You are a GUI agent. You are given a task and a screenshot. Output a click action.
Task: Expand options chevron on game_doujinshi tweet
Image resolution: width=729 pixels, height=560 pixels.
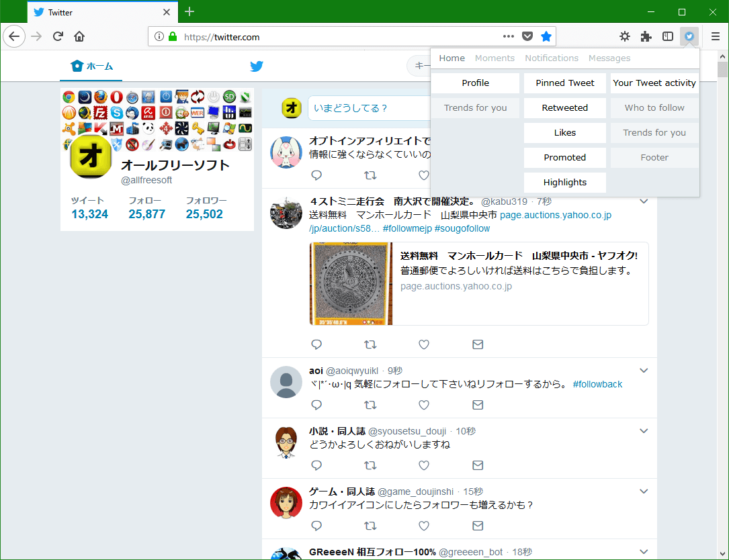[x=644, y=492]
